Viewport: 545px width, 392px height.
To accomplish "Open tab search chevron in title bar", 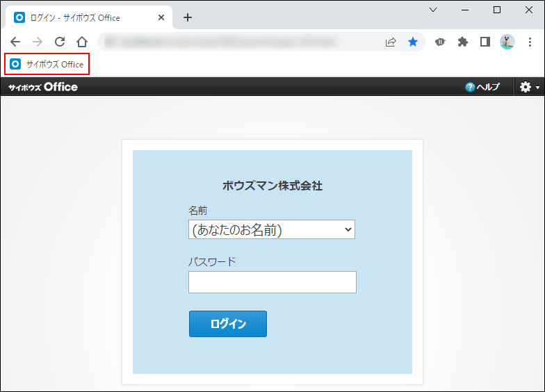I will 433,10.
